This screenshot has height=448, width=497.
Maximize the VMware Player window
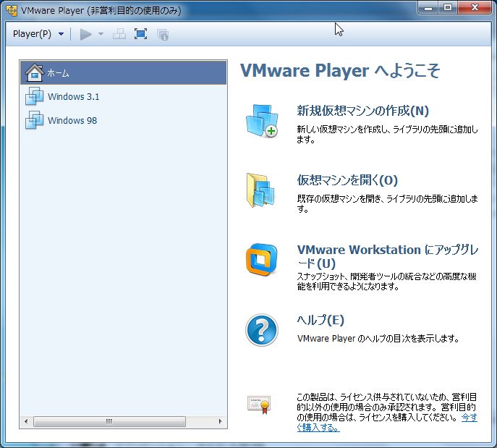click(x=448, y=8)
